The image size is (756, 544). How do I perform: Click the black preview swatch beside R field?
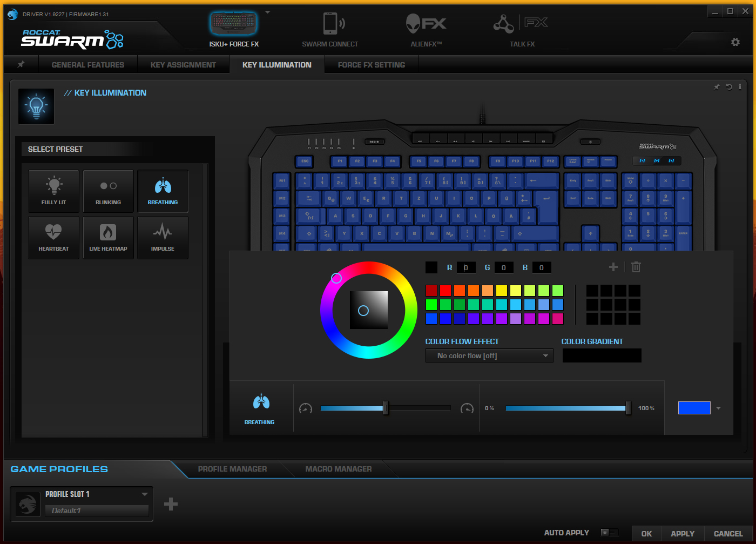pos(431,267)
